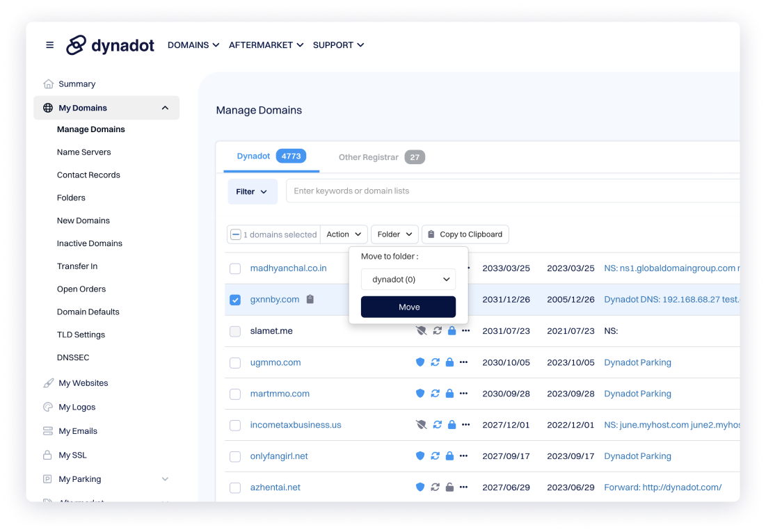Uncheck the gxnnby.com checkbox

click(x=235, y=300)
